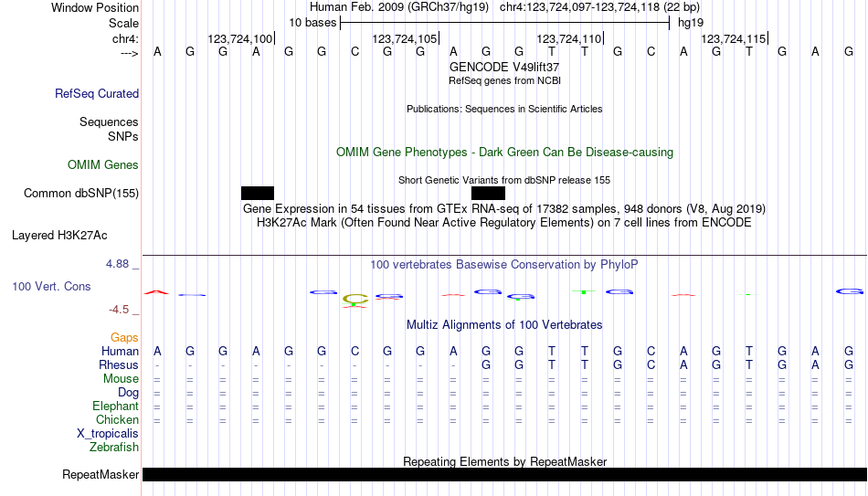Click the 123,724,105 coordinate label
The image size is (868, 496).
coord(405,38)
